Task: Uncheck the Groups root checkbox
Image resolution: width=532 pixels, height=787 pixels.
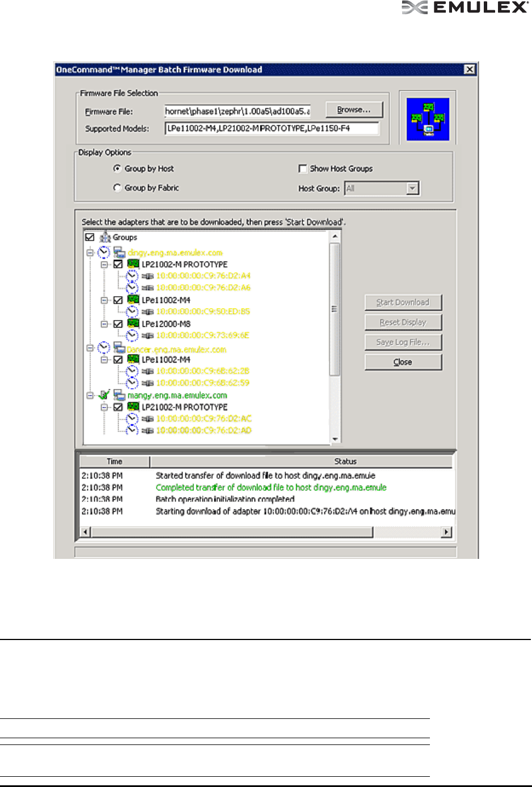Action: point(90,237)
